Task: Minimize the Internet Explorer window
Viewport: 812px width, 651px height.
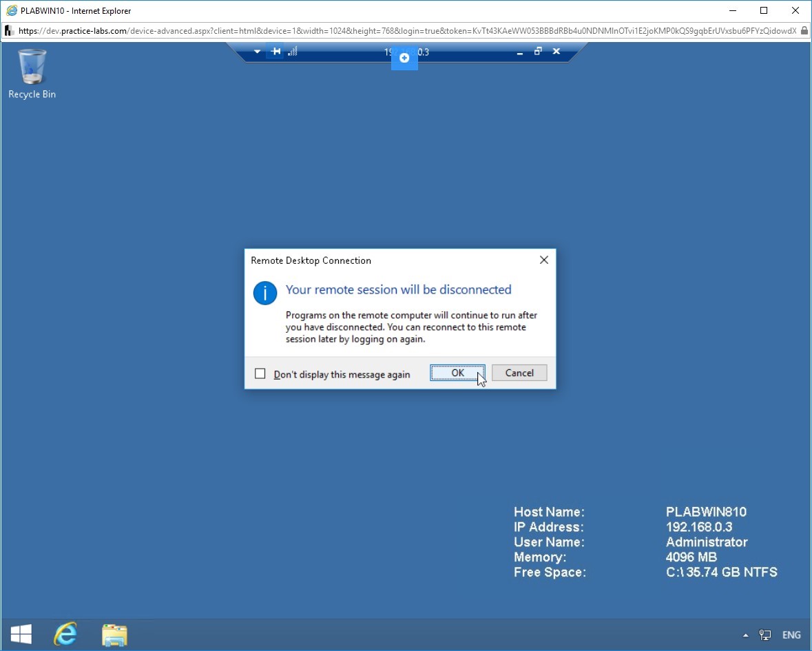Action: click(733, 10)
